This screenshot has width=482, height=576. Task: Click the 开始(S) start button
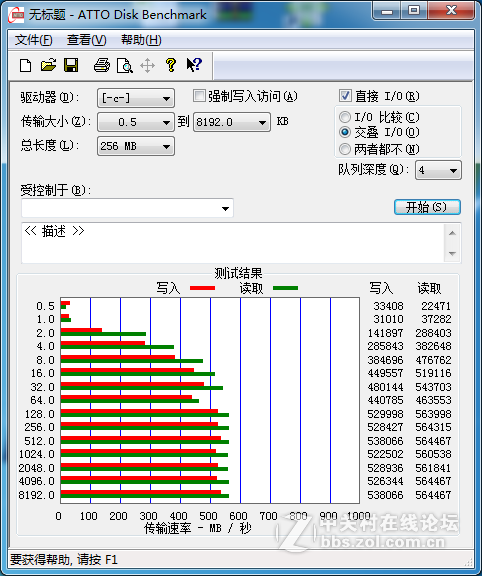[x=427, y=207]
